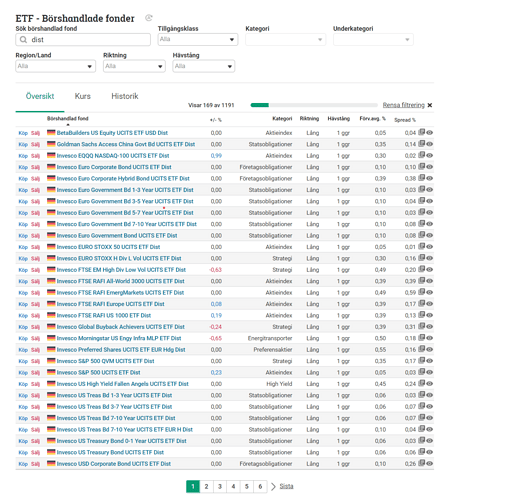This screenshot has width=505, height=500.
Task: Click the search magnifier icon in fund search
Action: click(23, 40)
